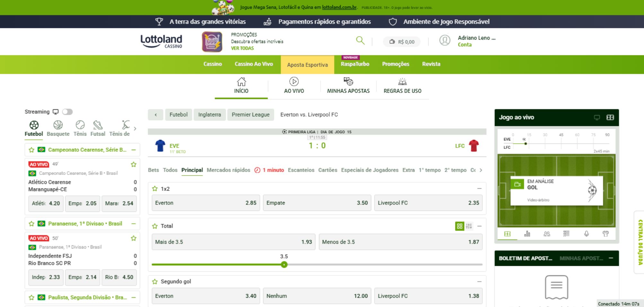Open the Cassino Ao Vivo menu
This screenshot has width=644, height=307.
pos(254,64)
